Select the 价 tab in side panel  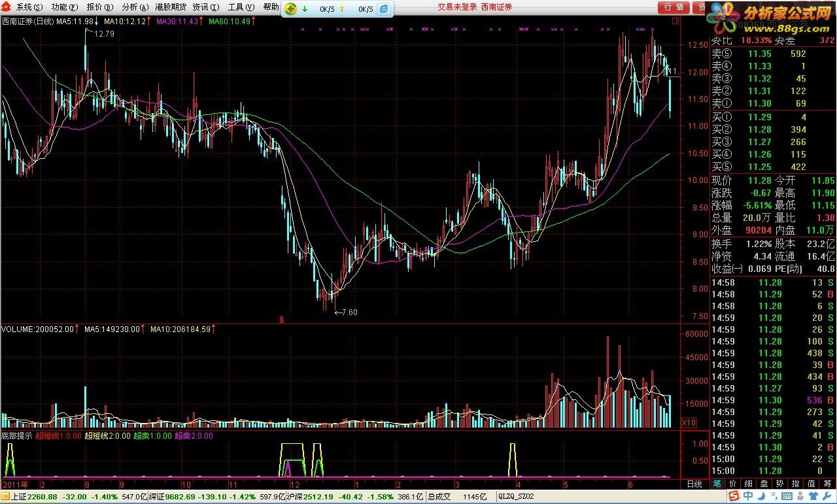[732, 484]
